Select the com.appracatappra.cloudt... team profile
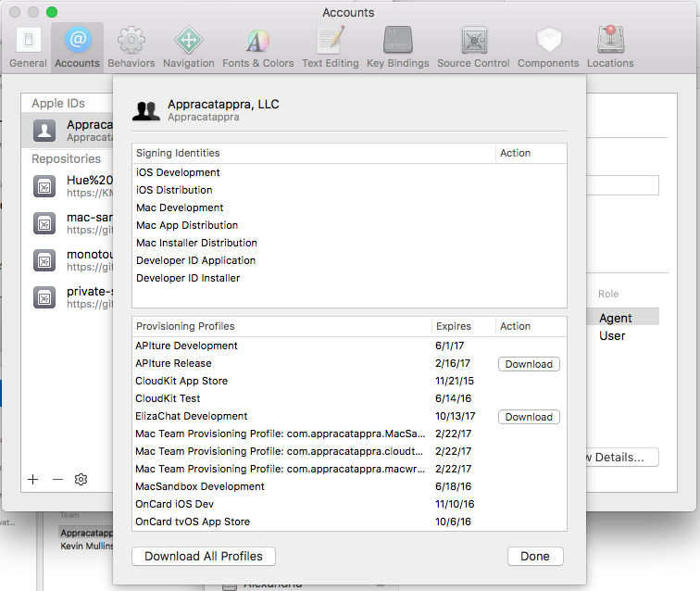Screen dimensions: 700x591 [349, 451]
